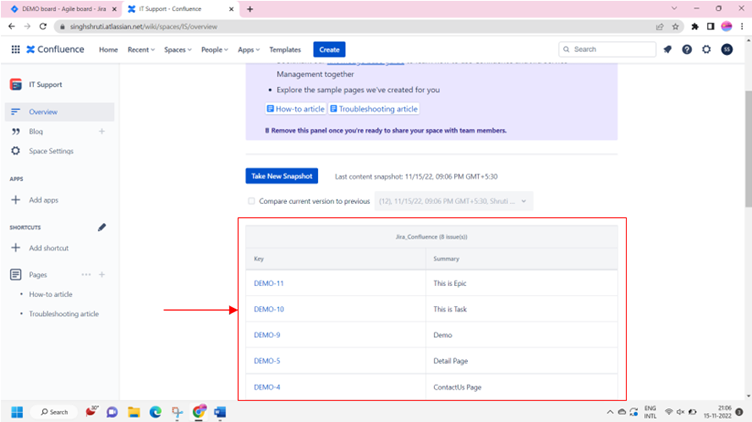Click the Confluence logo
Viewport: 752px width, 422px height.
(x=55, y=49)
